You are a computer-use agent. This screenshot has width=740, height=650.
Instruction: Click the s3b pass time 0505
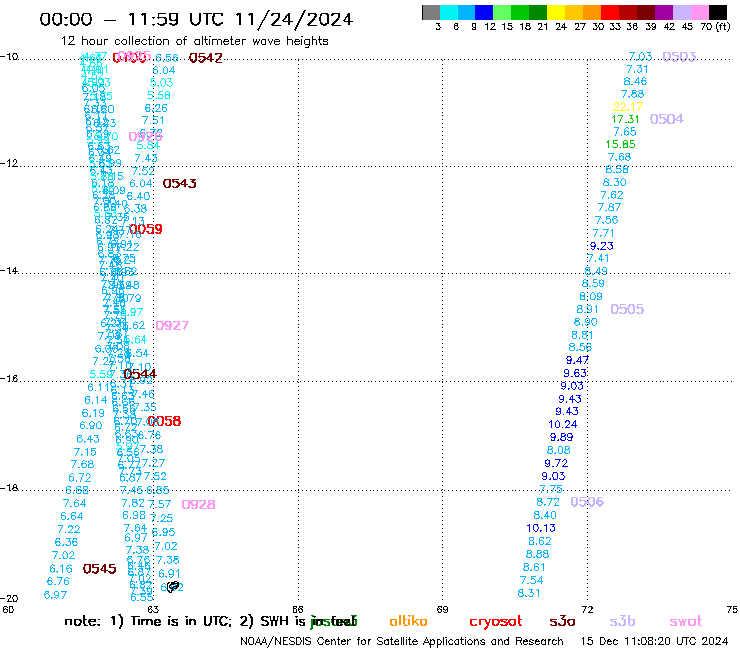pos(627,309)
